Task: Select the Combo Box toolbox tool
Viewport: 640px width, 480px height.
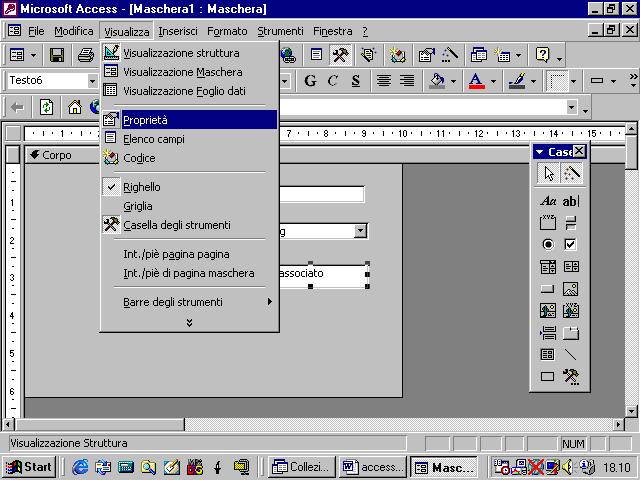Action: click(x=548, y=267)
